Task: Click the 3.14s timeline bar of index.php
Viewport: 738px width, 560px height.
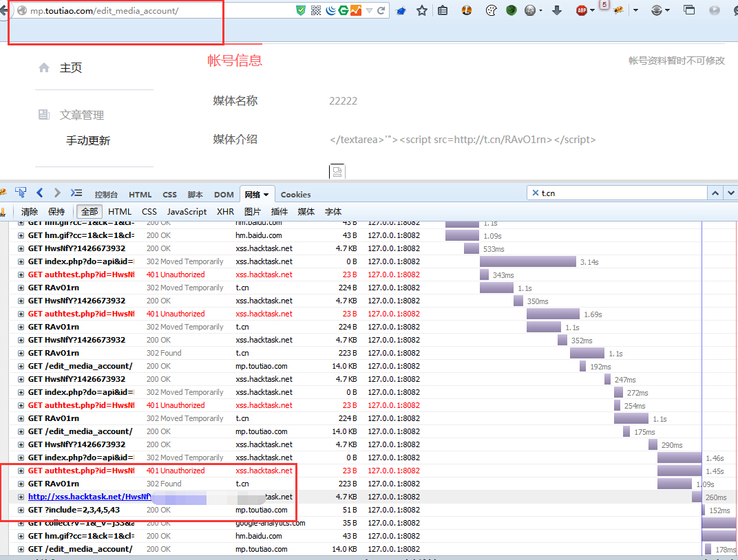Action: (x=527, y=262)
